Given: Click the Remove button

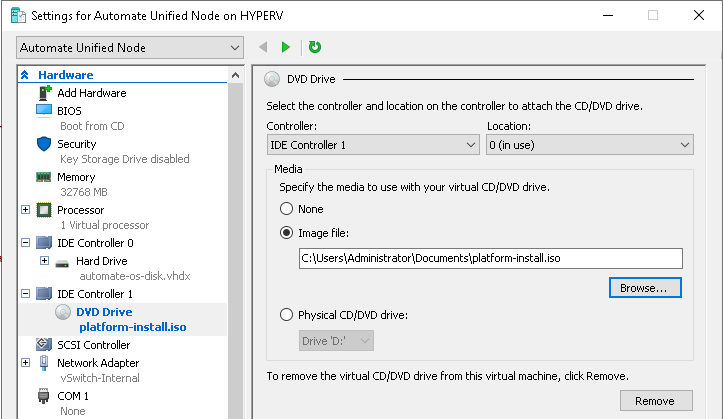Looking at the screenshot, I should point(654,401).
